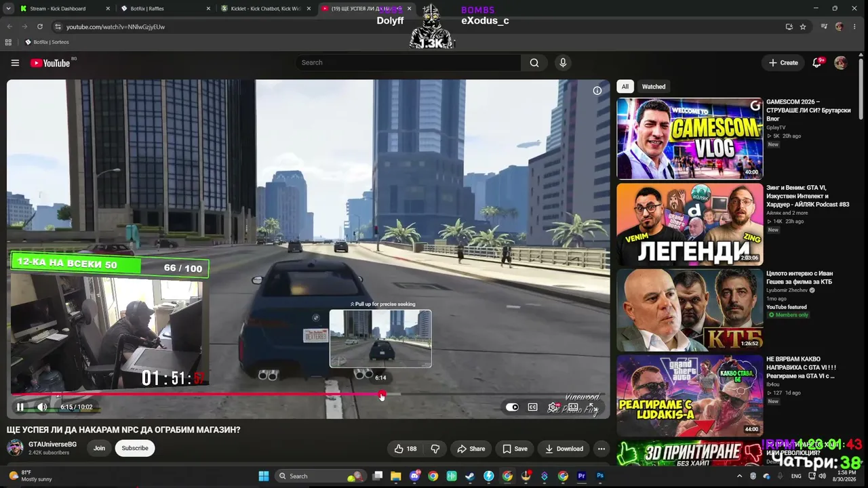This screenshot has width=868, height=488.
Task: Go to the YouTube home logo
Action: click(50, 63)
